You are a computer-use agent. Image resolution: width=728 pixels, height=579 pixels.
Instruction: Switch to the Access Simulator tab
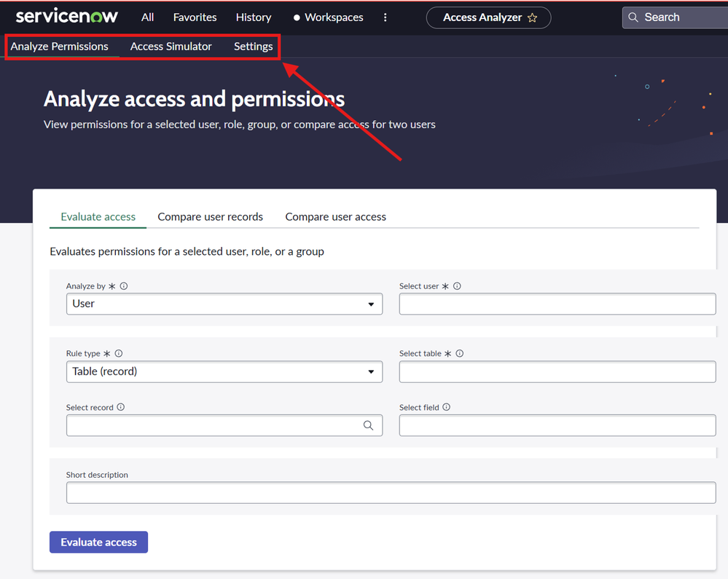171,47
